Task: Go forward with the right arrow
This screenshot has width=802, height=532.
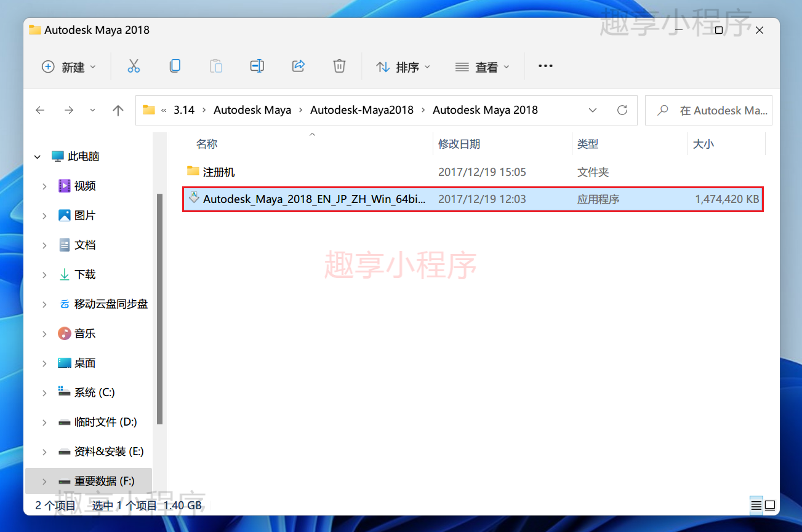Action: (x=69, y=110)
